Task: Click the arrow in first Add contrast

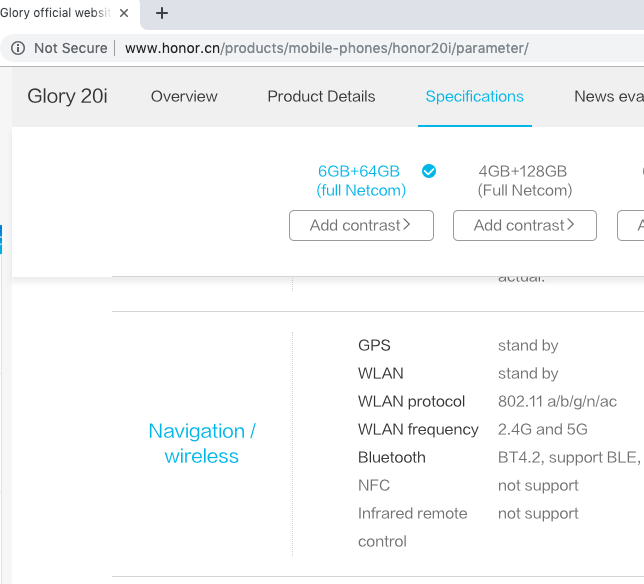Action: coord(407,225)
